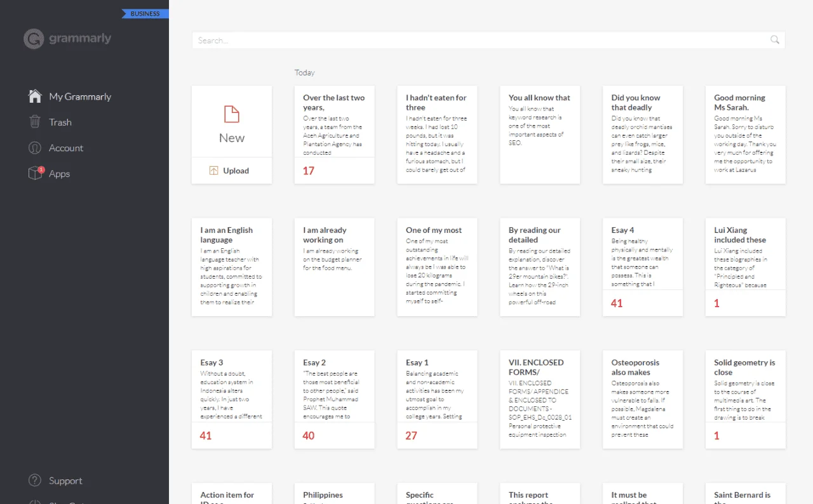Open My Grammarly in the sidebar
The image size is (813, 504).
coord(80,96)
